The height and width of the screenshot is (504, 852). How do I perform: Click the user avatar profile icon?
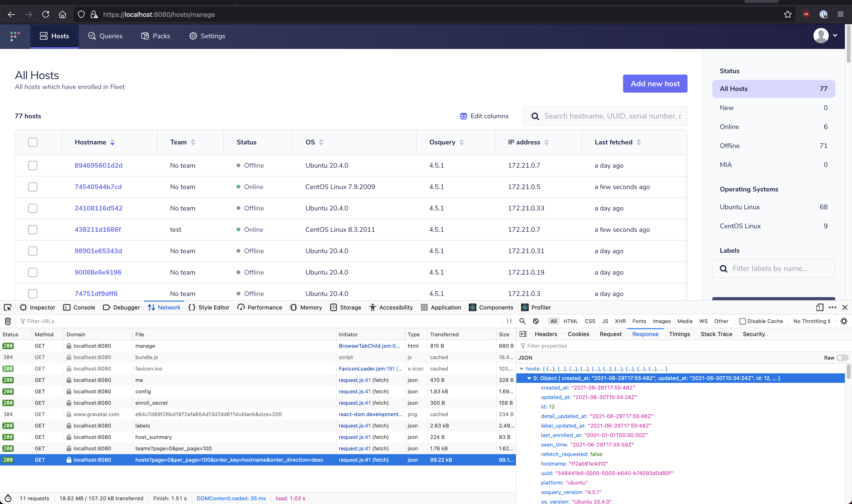click(821, 36)
